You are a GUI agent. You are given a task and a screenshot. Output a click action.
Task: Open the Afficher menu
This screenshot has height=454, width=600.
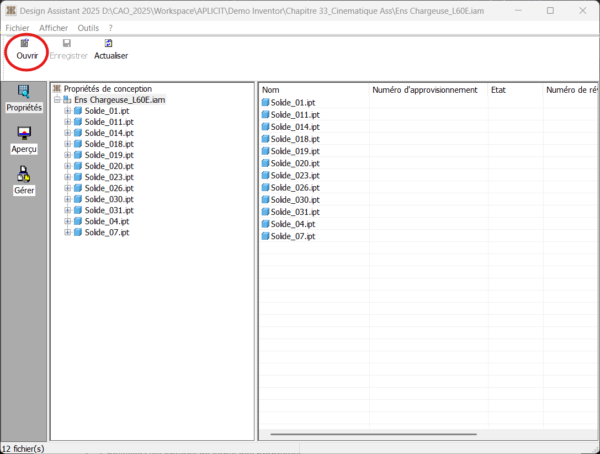click(x=53, y=27)
